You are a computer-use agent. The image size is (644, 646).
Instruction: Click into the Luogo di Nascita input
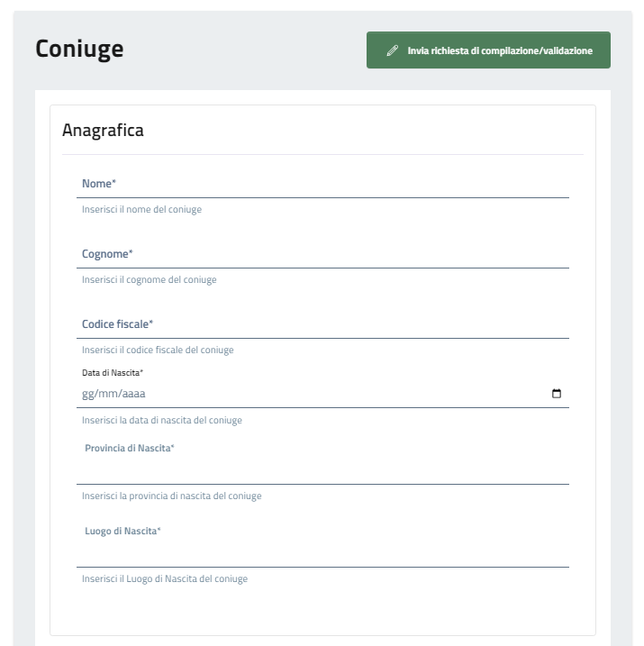(x=324, y=553)
